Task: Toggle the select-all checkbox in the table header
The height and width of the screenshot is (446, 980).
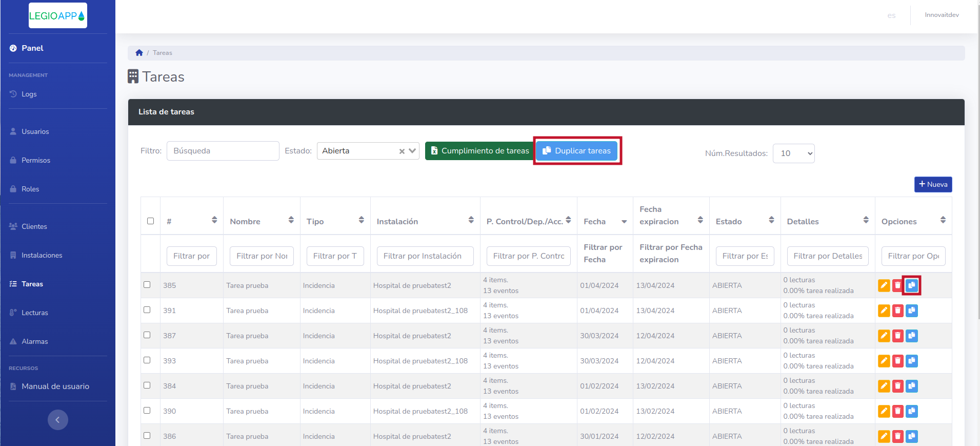Action: tap(150, 221)
